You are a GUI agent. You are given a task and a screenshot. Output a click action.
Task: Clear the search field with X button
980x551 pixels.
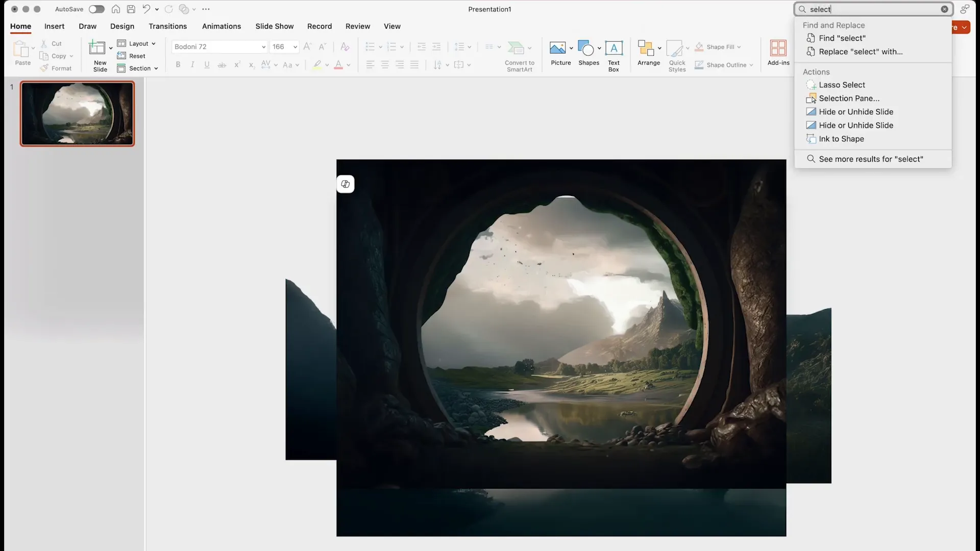[x=945, y=9]
